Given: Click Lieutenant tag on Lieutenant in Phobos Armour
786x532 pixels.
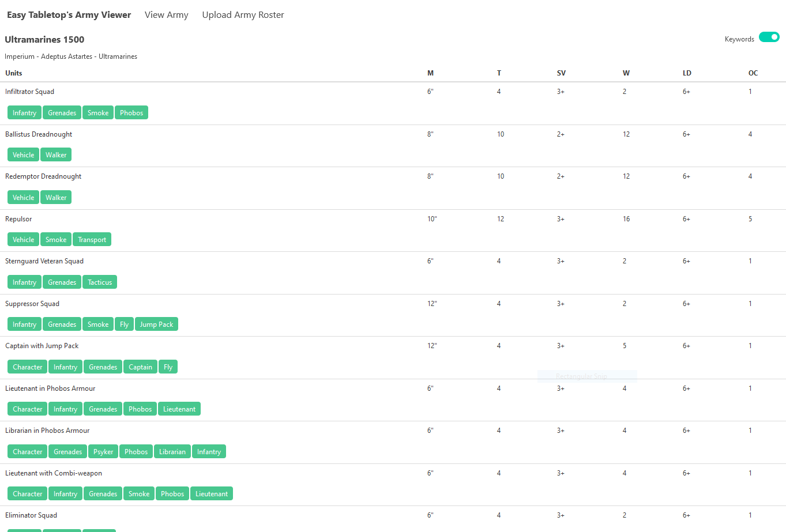Looking at the screenshot, I should pos(179,409).
